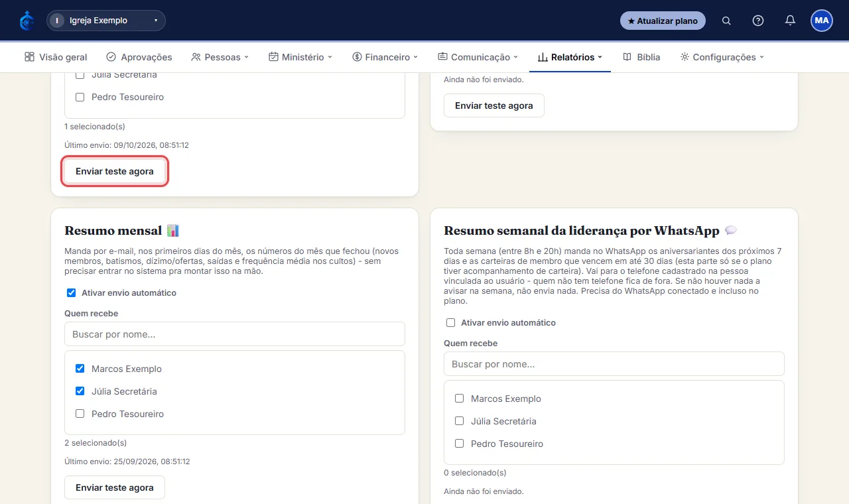The width and height of the screenshot is (849, 504).
Task: Open the notifications bell icon
Action: pyautogui.click(x=790, y=21)
